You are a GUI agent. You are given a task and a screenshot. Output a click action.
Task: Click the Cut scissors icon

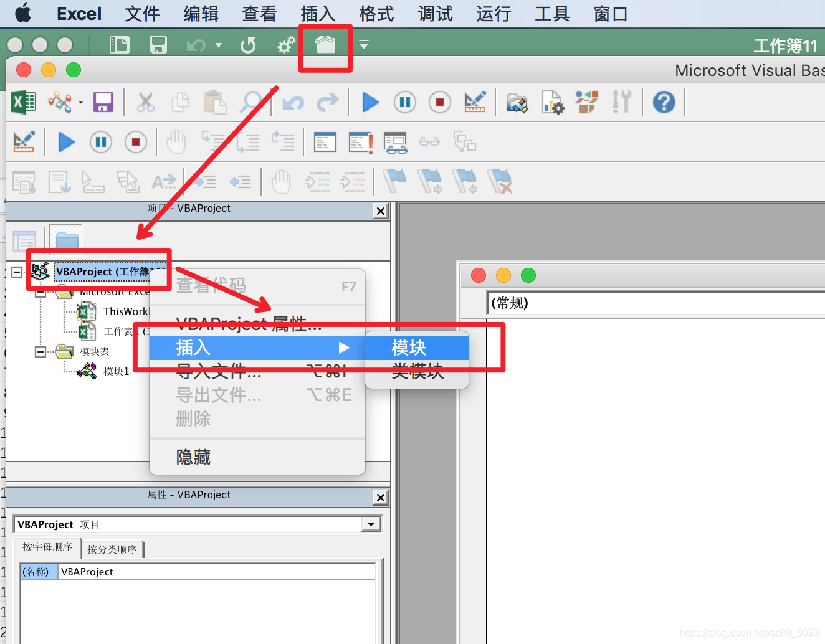(145, 102)
